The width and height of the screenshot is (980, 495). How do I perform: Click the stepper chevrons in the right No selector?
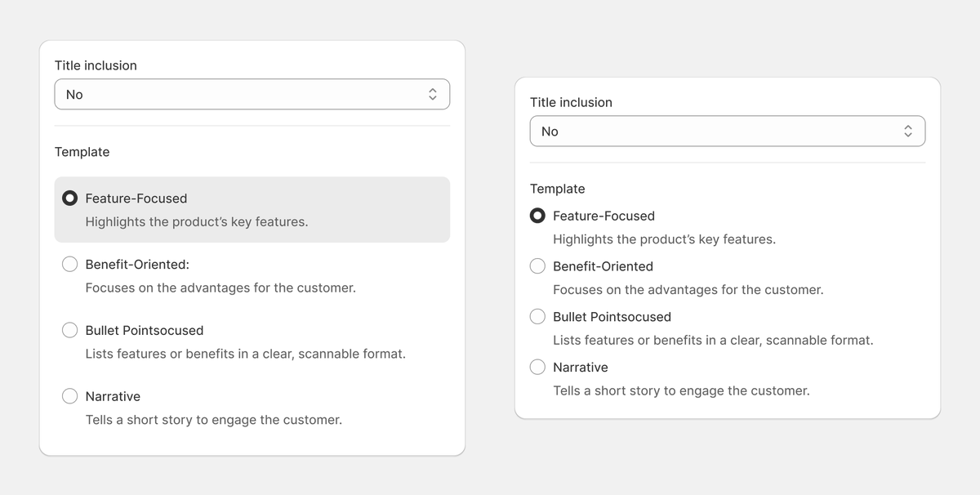(x=908, y=131)
